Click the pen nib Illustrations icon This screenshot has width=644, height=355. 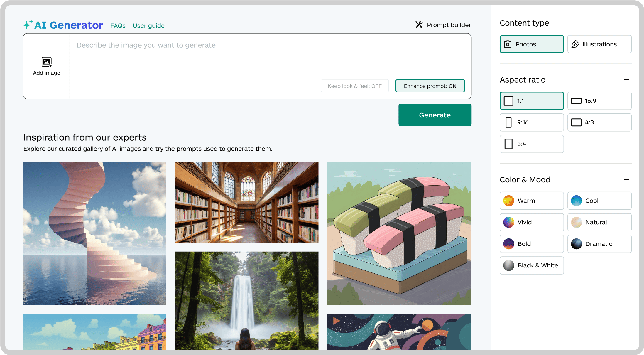point(575,44)
